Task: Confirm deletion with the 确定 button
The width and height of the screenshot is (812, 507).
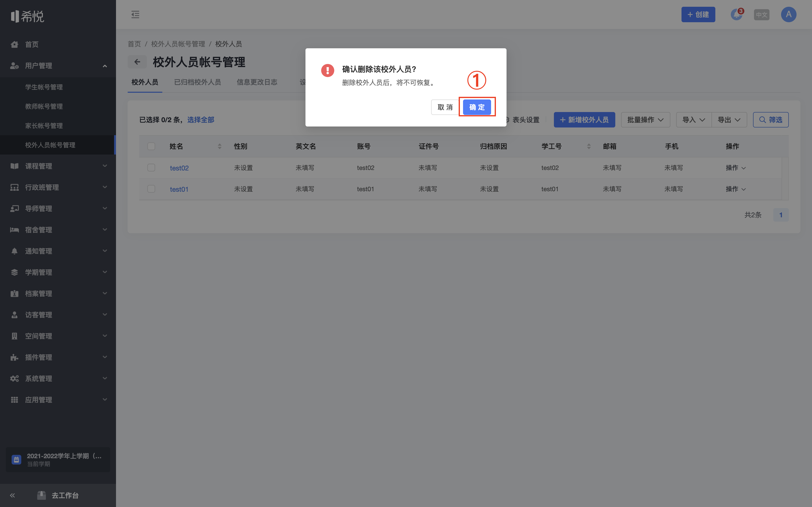Action: [x=477, y=107]
